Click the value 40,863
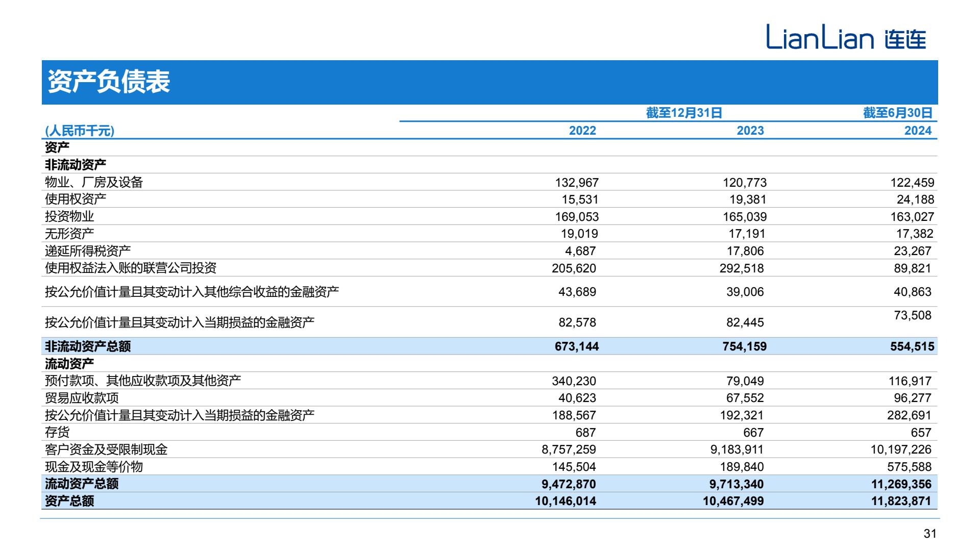980x551 pixels. [913, 292]
